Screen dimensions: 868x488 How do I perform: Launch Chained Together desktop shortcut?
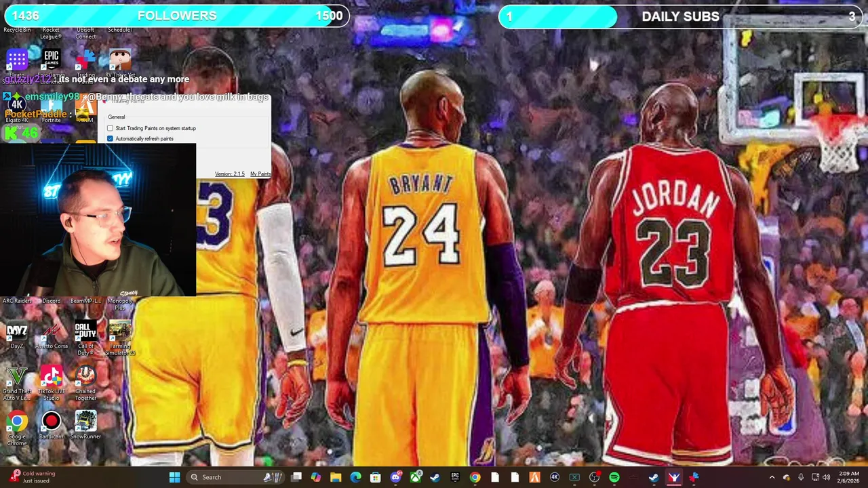85,384
